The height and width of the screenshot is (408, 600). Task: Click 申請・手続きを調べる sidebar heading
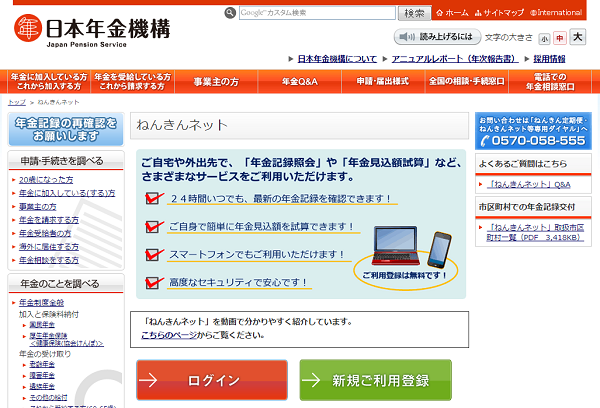click(x=62, y=161)
